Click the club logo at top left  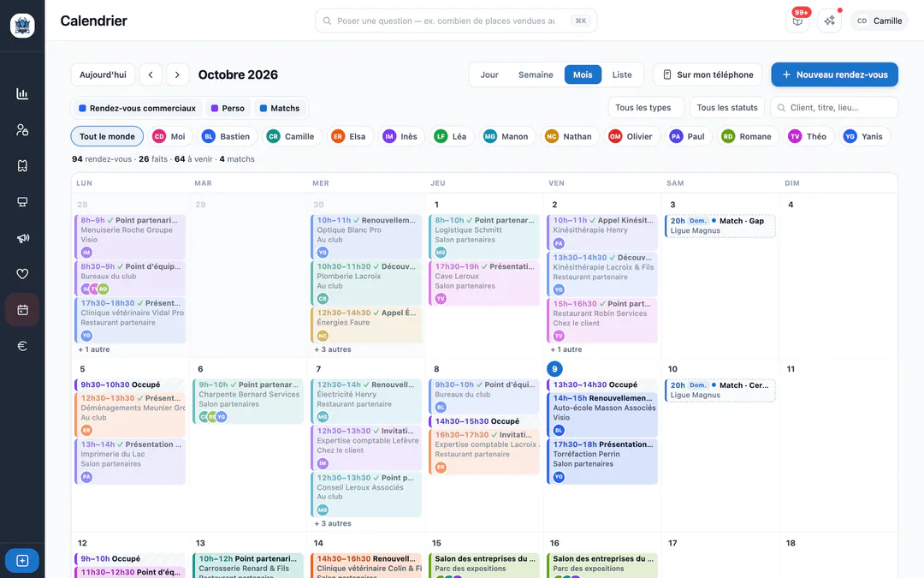tap(22, 26)
